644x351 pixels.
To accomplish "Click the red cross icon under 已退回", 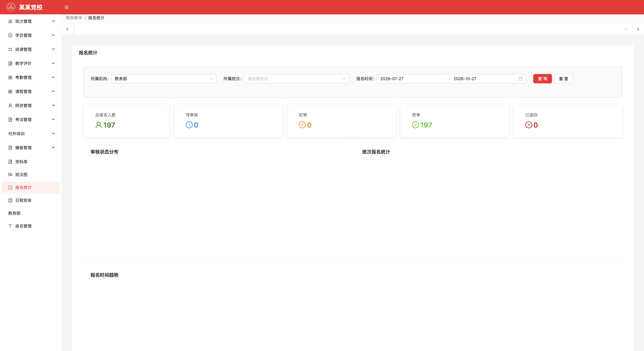I will click(529, 125).
